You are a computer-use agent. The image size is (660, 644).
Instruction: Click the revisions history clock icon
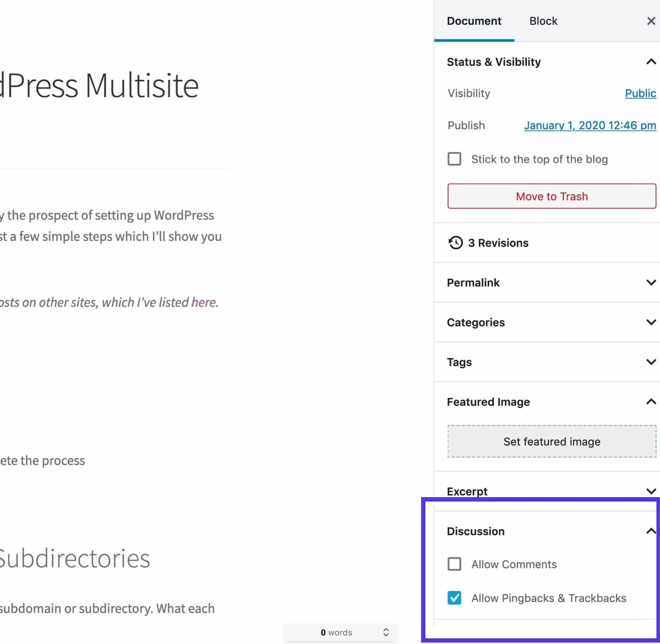point(455,243)
